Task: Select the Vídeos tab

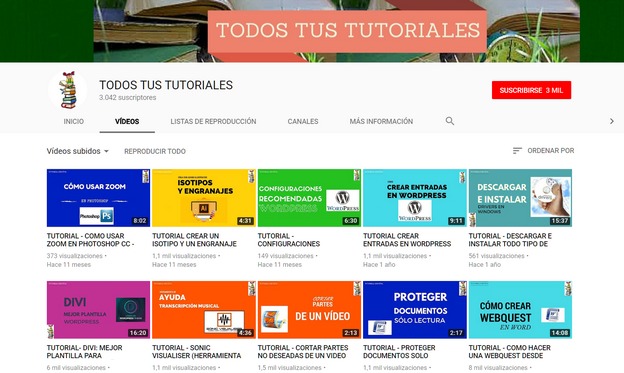Action: click(127, 121)
